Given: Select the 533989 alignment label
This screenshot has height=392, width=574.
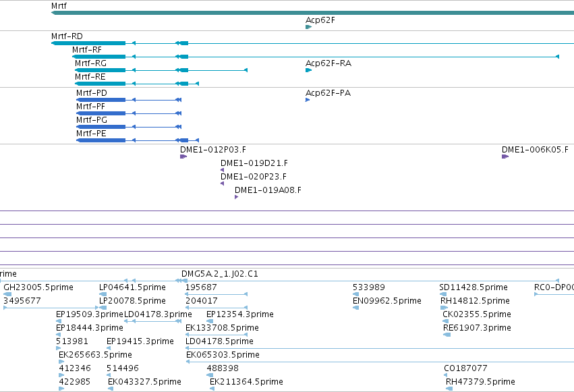Looking at the screenshot, I should [x=369, y=287].
